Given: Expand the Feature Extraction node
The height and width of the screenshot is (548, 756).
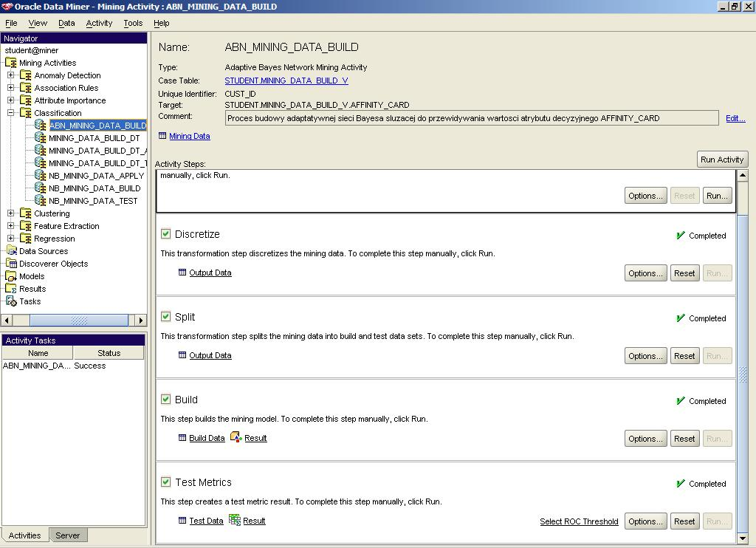Looking at the screenshot, I should [x=10, y=225].
